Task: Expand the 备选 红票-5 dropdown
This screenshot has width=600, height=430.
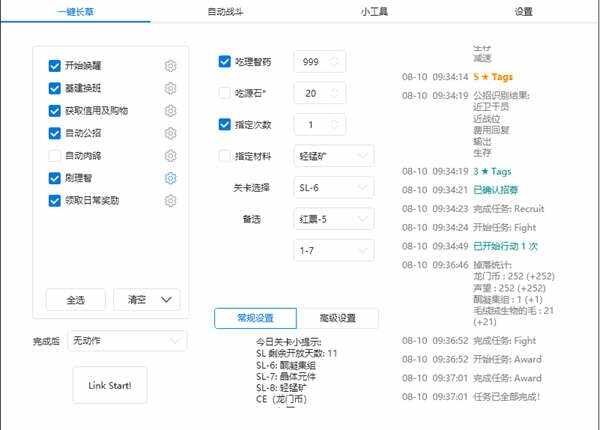Action: (334, 218)
